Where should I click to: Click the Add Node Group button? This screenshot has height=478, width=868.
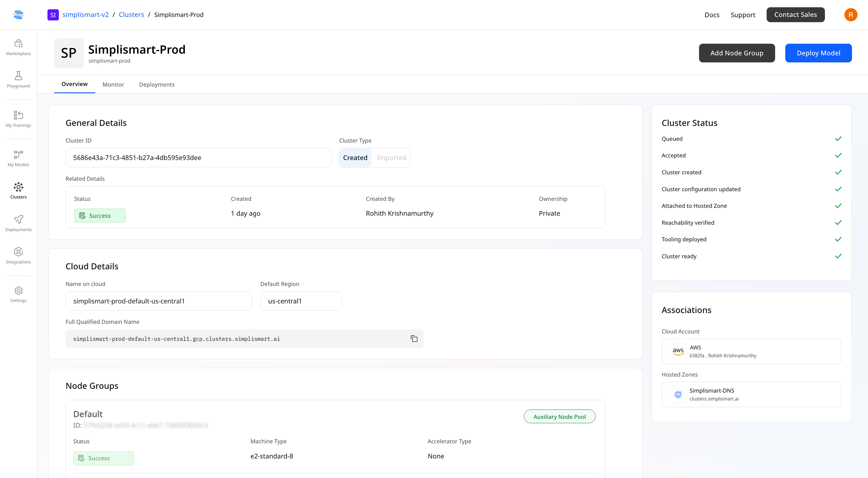tap(737, 53)
